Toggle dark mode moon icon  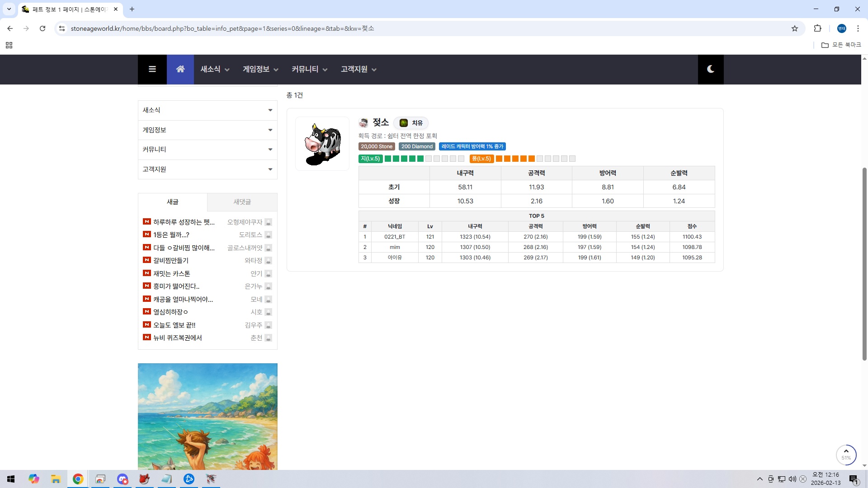click(x=710, y=69)
